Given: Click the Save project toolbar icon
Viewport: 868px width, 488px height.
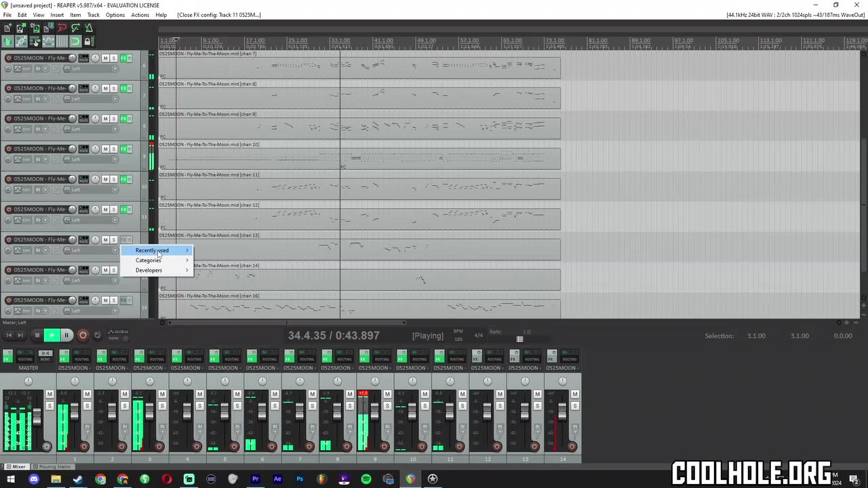Looking at the screenshot, I should tap(35, 28).
